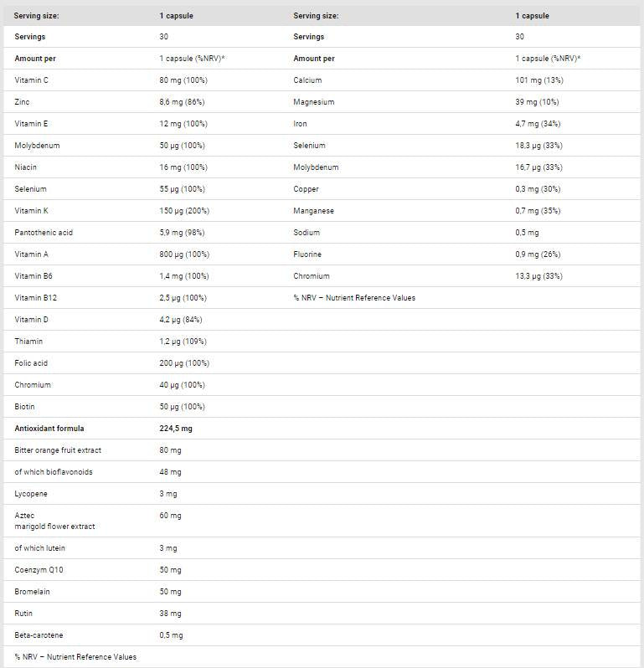Click the Calcium mineral label
This screenshot has height=668, width=644.
tap(307, 80)
